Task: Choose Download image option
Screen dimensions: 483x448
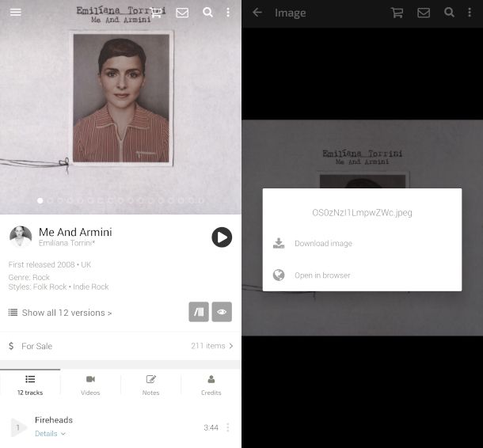Action: click(362, 243)
